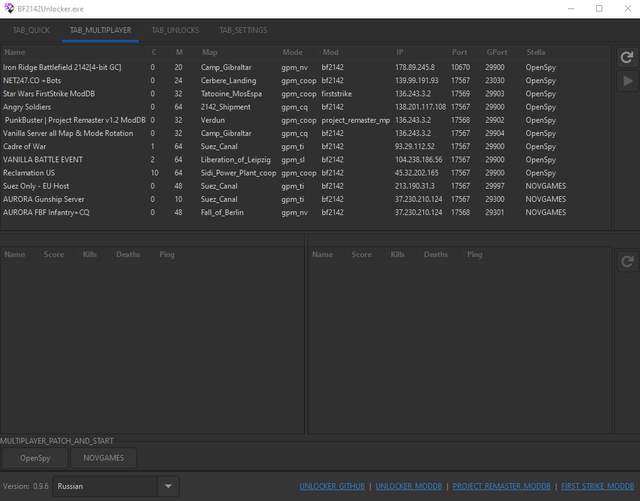Patch and start with OpenSpy button
640x501 pixels.
tap(35, 458)
